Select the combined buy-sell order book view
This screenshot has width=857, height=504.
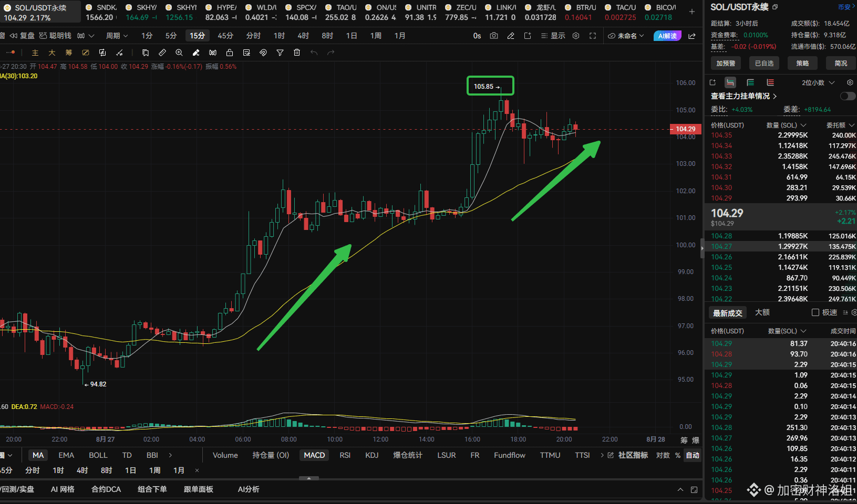click(730, 82)
